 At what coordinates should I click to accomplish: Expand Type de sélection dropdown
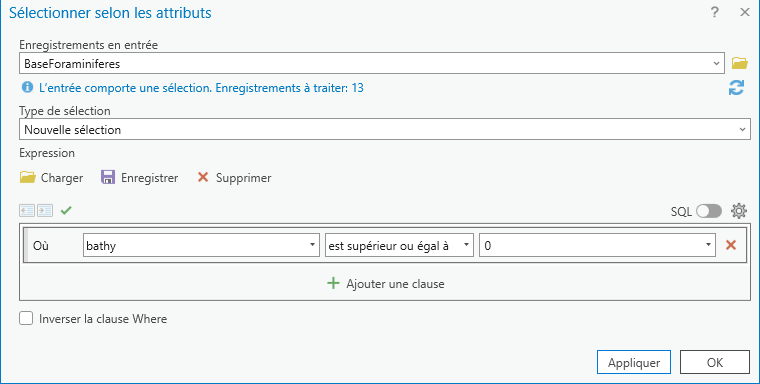coord(385,129)
